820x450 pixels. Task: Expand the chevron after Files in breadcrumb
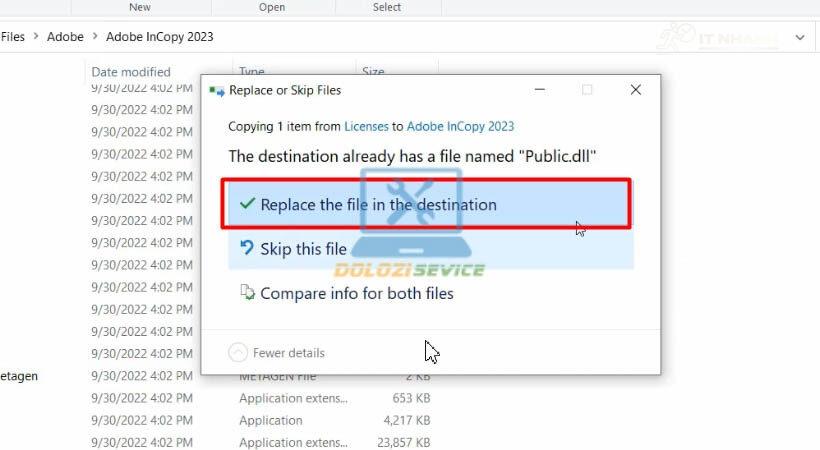pyautogui.click(x=35, y=37)
